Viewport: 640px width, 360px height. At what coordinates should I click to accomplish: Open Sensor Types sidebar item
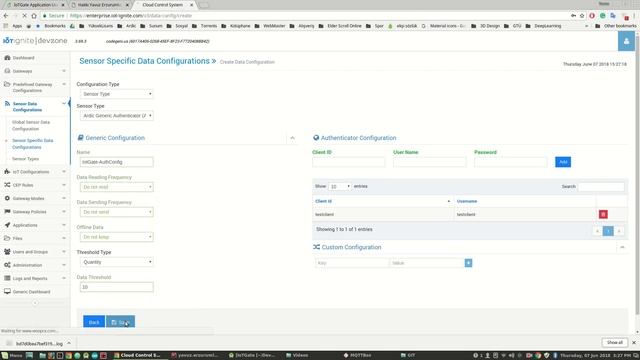coord(25,159)
